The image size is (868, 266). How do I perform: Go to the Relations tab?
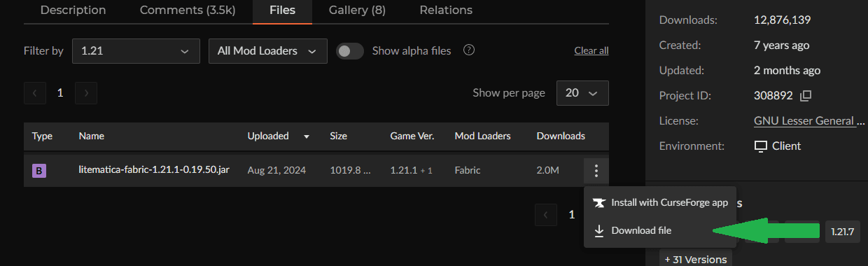[x=446, y=10]
